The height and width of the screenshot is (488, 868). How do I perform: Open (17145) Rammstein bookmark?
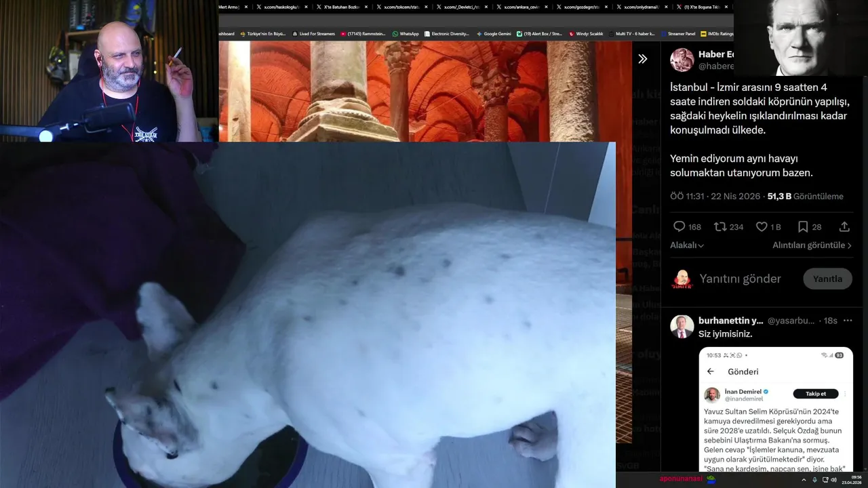click(x=363, y=33)
